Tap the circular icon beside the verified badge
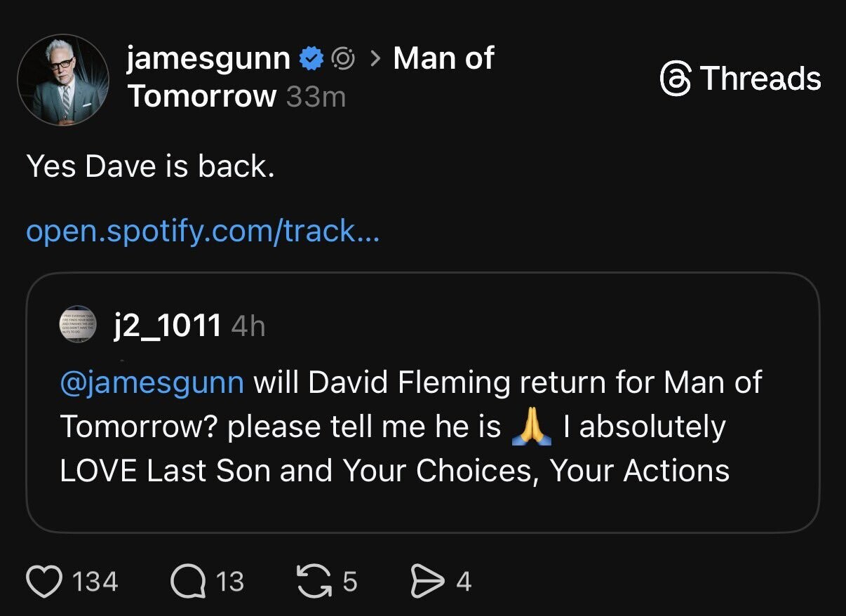The image size is (846, 616). [343, 60]
